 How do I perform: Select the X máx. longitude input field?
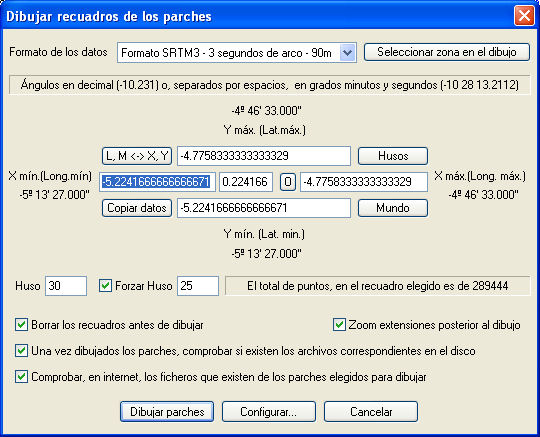click(x=364, y=182)
